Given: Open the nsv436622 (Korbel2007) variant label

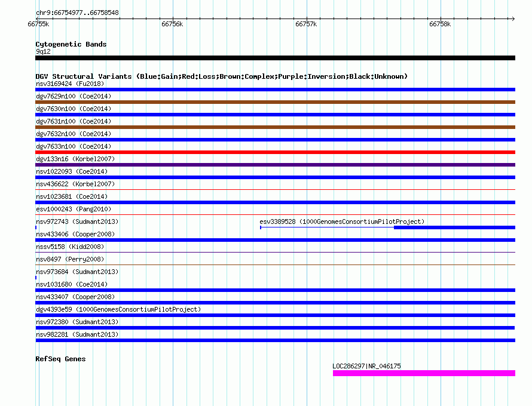Looking at the screenshot, I should click(x=75, y=184).
